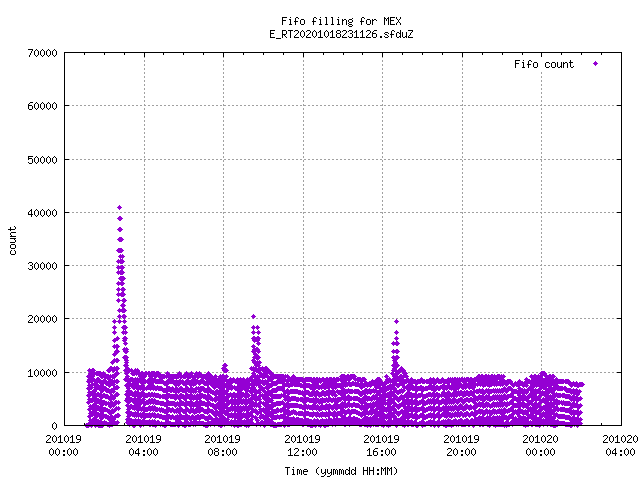
Task: Click the filename 'E_RT20201018231126.sfduZ' subtitle
Action: pyautogui.click(x=341, y=34)
